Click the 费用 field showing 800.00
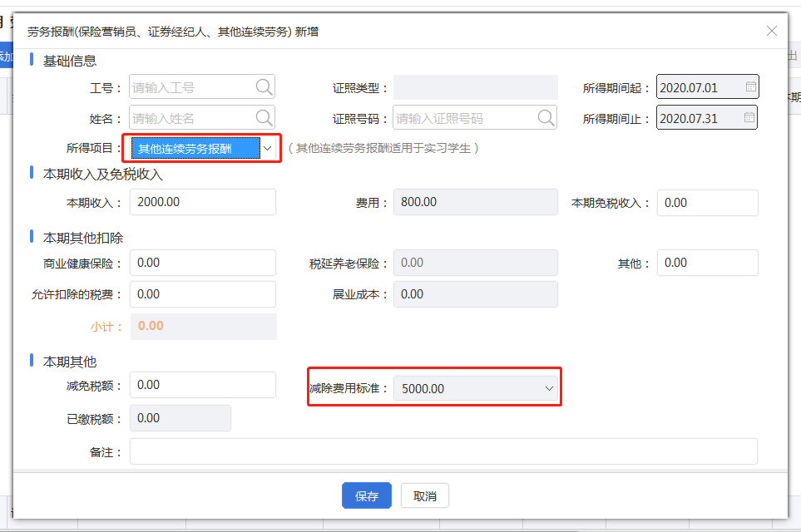Viewport: 801px width, 532px height. click(x=476, y=202)
